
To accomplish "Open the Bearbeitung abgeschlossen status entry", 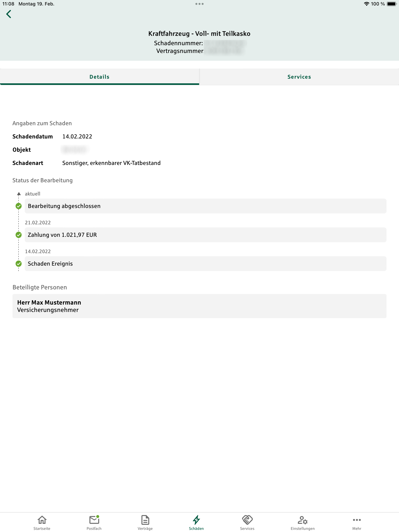I will coord(206,206).
